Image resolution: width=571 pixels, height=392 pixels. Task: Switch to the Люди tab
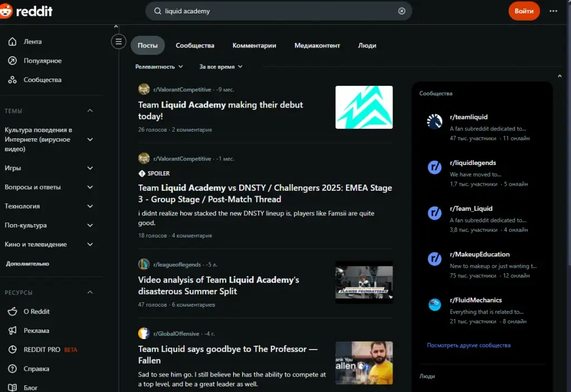point(367,46)
